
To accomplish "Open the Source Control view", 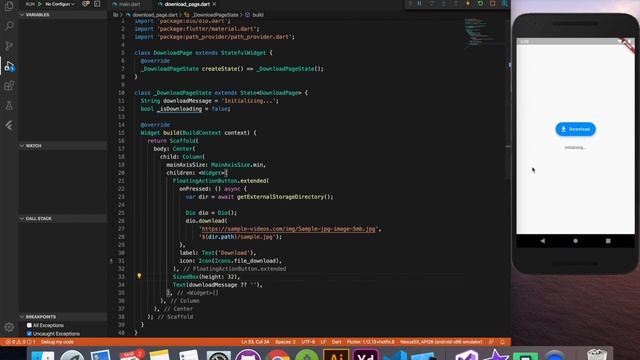I will [9, 46].
